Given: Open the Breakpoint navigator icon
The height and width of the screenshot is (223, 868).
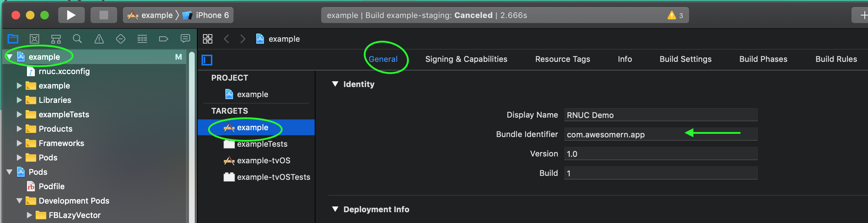Looking at the screenshot, I should coord(163,39).
